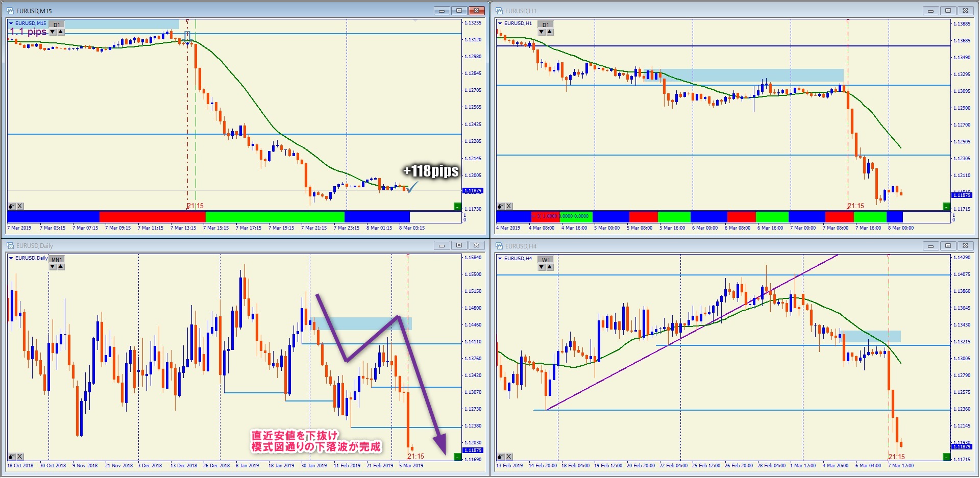
Task: Click the down arrow under MN1 in Daily chart
Action: pos(53,266)
